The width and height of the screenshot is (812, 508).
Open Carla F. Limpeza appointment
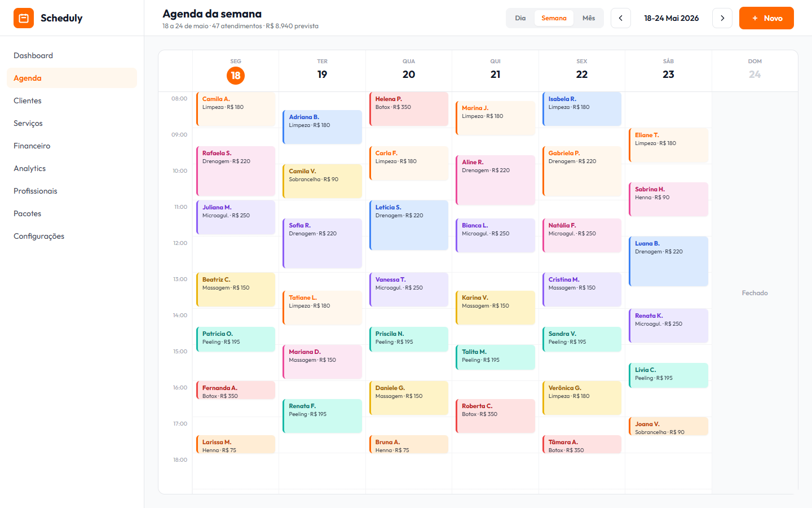pyautogui.click(x=409, y=163)
